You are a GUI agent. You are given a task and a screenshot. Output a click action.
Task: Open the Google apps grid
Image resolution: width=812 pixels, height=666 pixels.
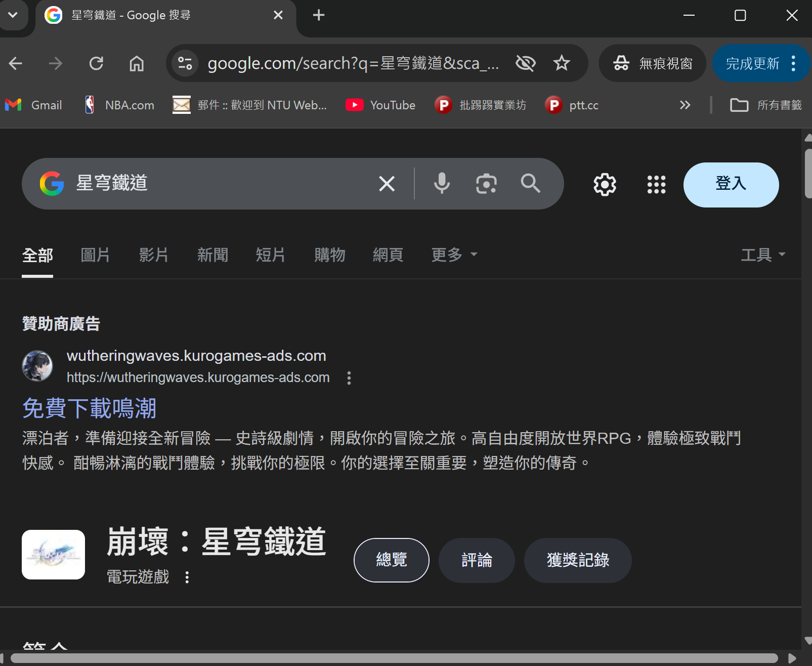click(x=657, y=185)
